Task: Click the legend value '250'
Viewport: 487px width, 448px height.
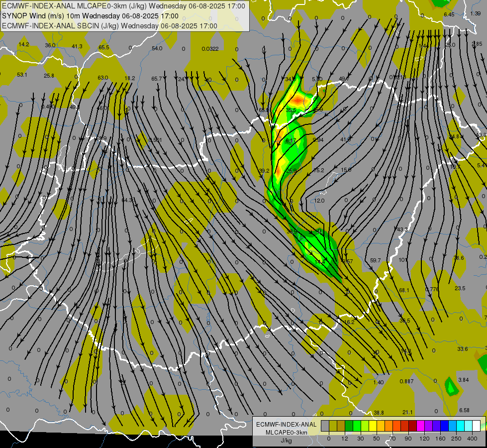Action: (456, 439)
